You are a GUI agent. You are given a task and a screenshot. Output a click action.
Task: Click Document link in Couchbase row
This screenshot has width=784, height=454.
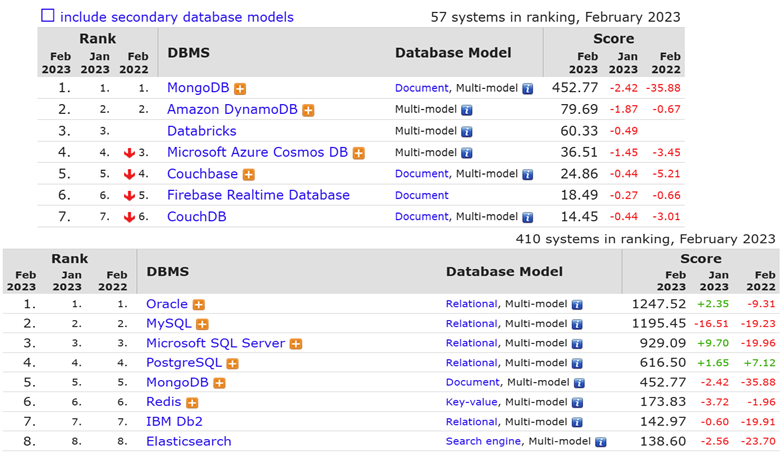coord(422,174)
